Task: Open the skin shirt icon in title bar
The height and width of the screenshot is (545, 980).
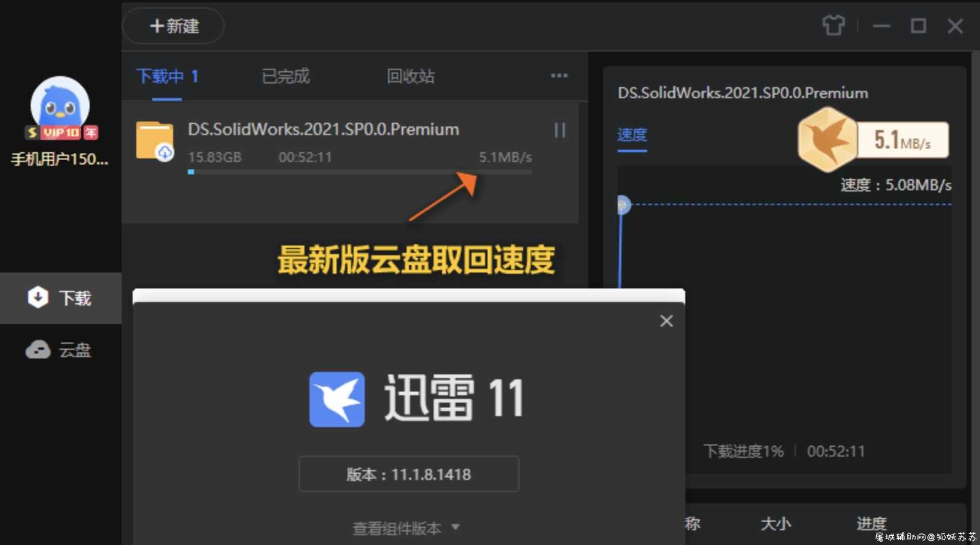Action: point(833,26)
